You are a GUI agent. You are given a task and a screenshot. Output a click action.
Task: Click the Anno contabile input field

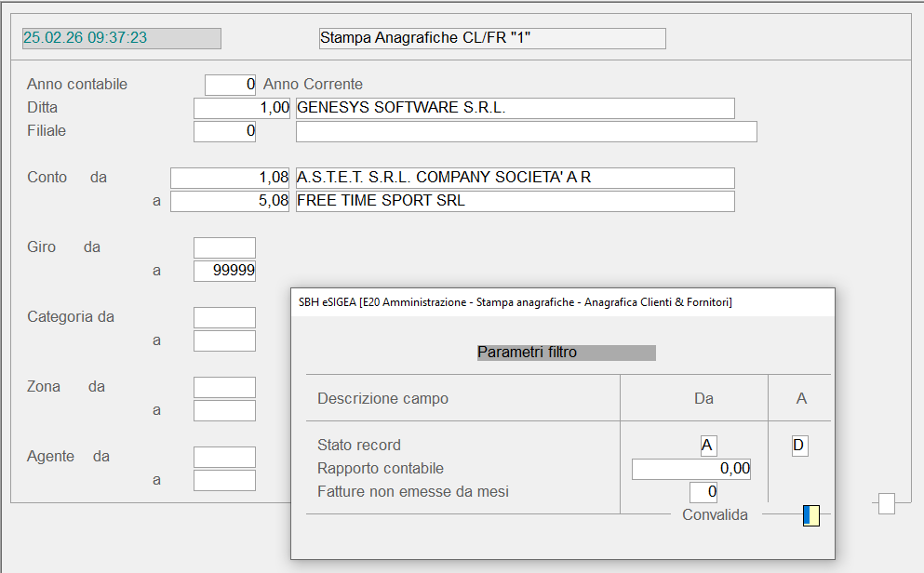[x=230, y=85]
